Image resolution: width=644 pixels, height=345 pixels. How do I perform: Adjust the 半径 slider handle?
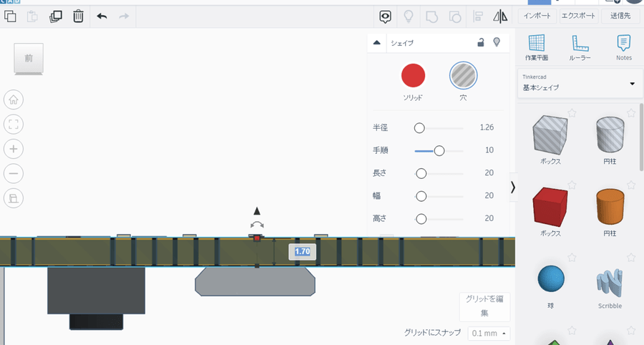[x=419, y=128]
